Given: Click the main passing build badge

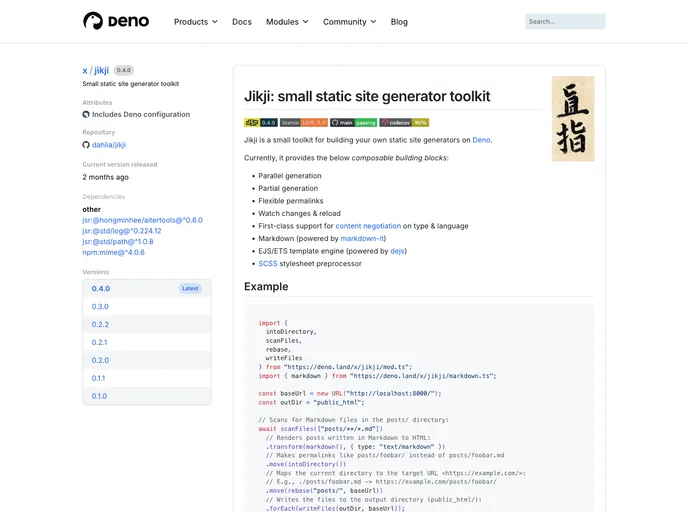Looking at the screenshot, I should 354,123.
